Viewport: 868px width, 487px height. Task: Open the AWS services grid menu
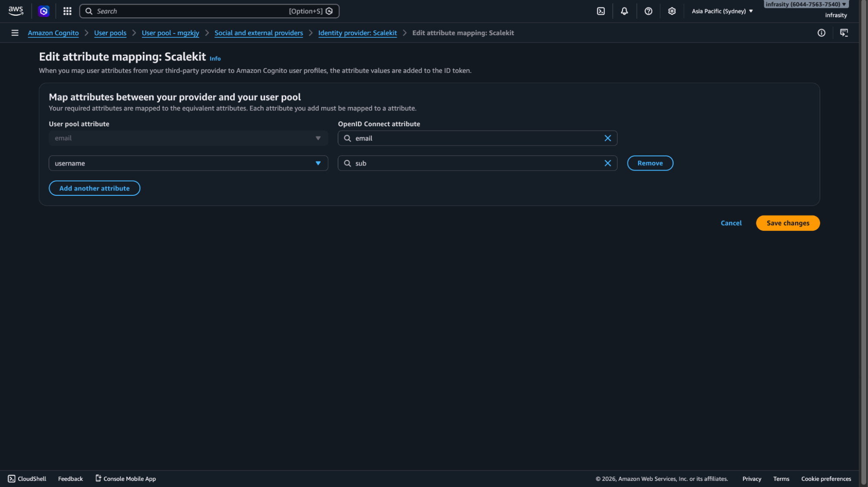pos(67,11)
